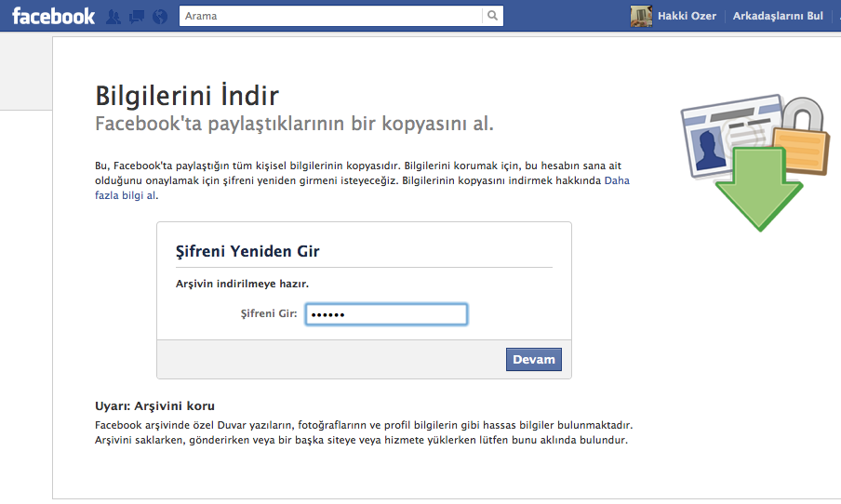841x504 pixels.
Task: Open Hakki Ozer profile link
Action: [x=687, y=16]
